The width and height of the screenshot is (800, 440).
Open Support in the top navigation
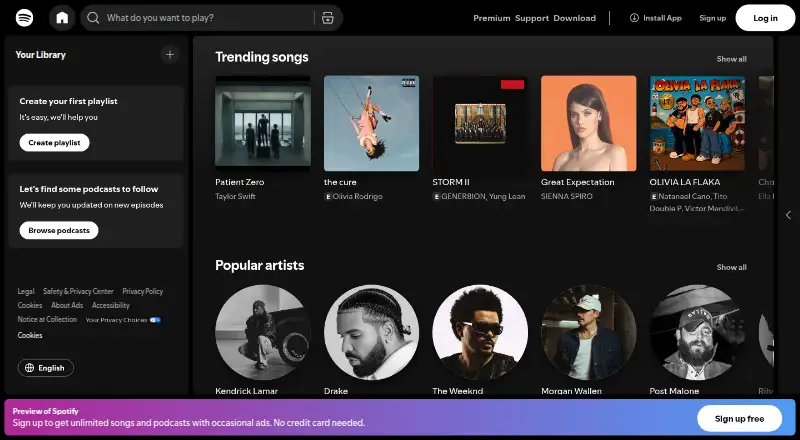(532, 18)
